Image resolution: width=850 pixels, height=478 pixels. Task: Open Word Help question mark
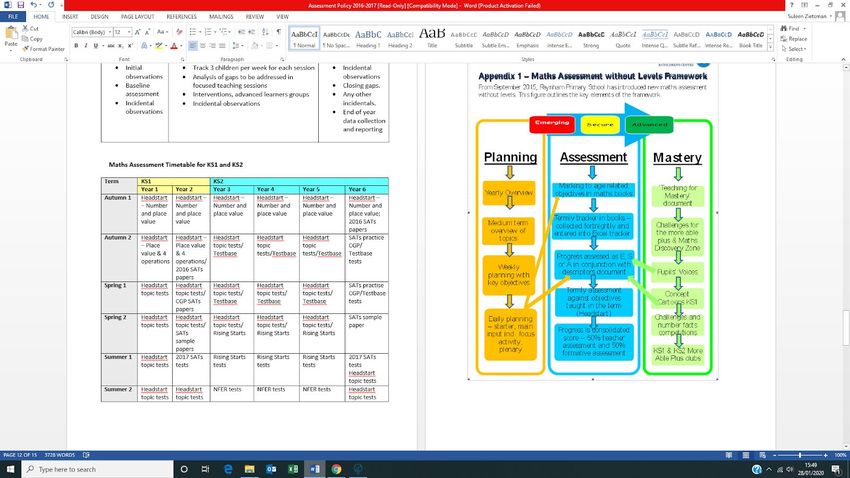(791, 5)
